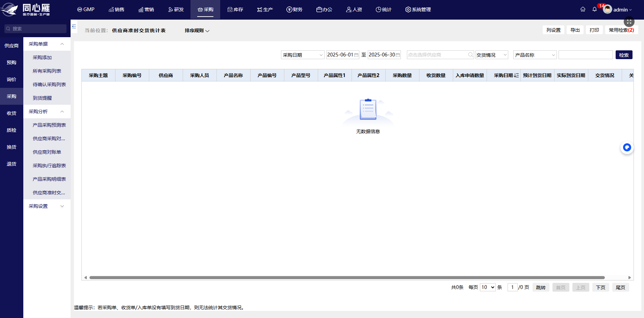Click the 跳转 page jump button
Screen dimensions: 644x318
(x=541, y=287)
